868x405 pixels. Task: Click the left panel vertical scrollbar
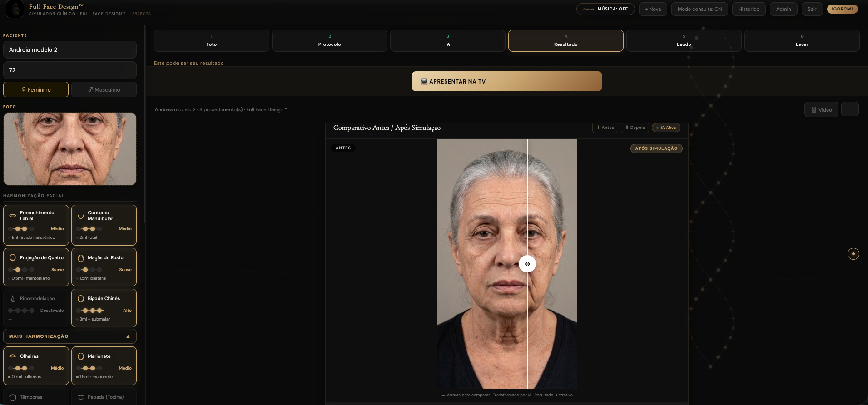point(144,124)
